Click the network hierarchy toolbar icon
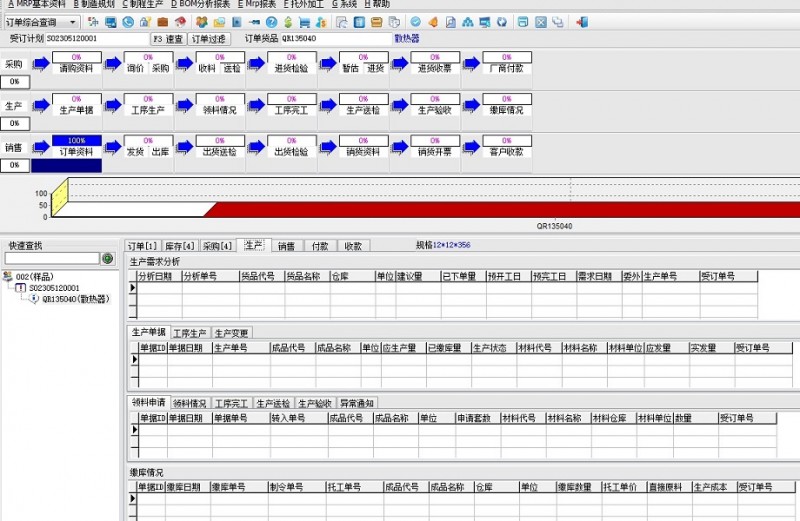 468,22
